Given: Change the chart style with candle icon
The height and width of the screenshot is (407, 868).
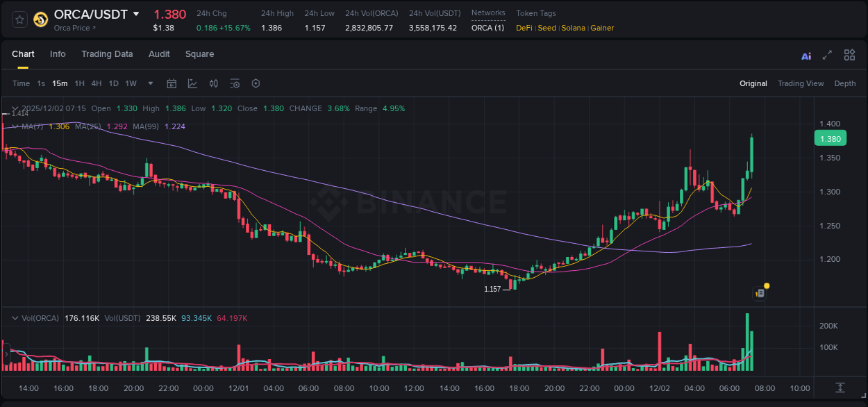Looking at the screenshot, I should tap(213, 83).
